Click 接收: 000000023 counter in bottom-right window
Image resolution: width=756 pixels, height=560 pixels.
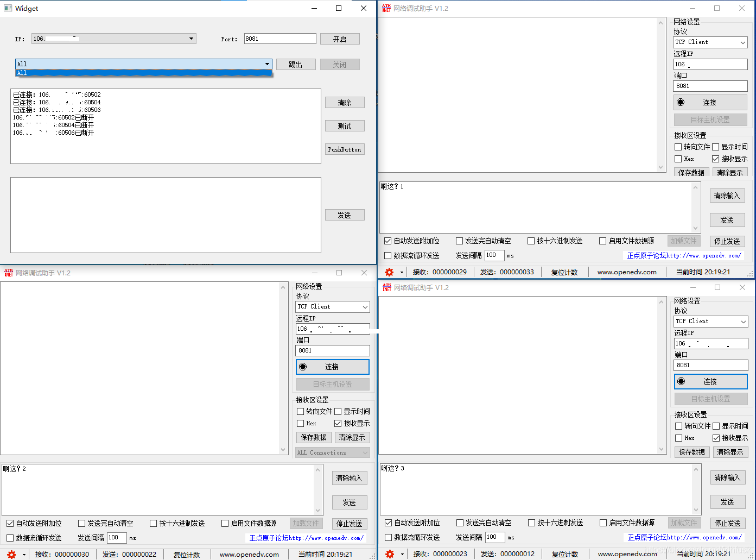coord(440,554)
